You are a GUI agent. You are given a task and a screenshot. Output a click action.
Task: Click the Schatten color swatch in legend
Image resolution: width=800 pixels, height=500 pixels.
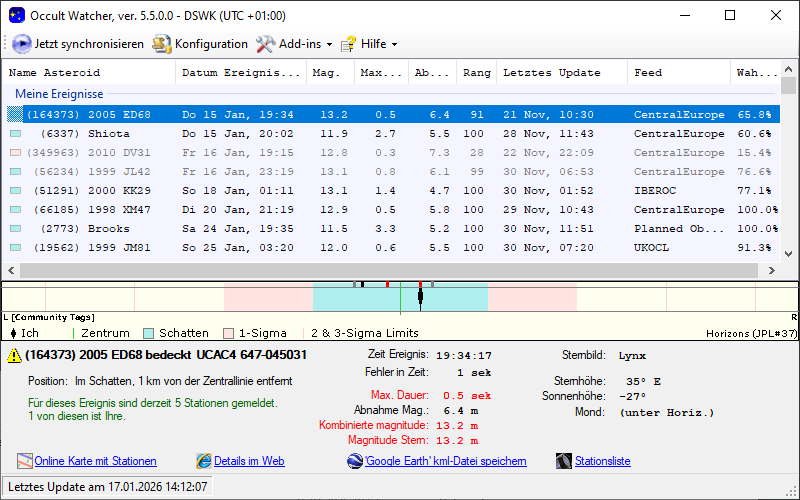point(148,334)
